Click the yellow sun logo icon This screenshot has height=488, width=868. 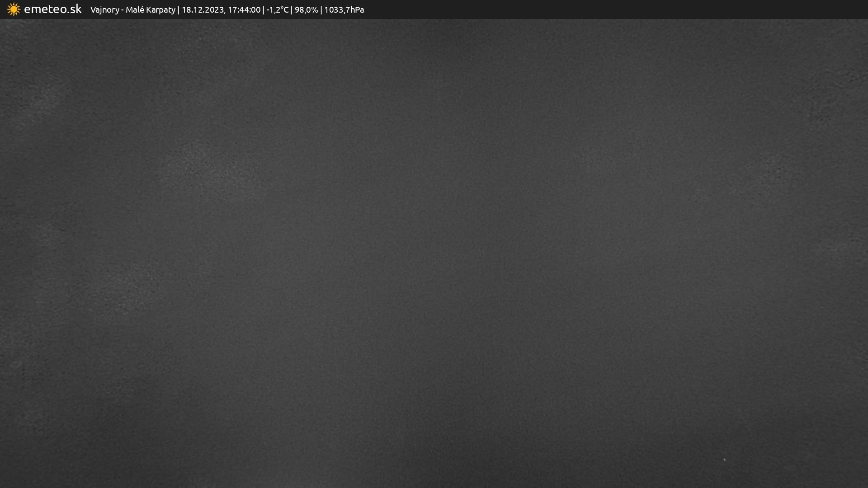(x=14, y=9)
